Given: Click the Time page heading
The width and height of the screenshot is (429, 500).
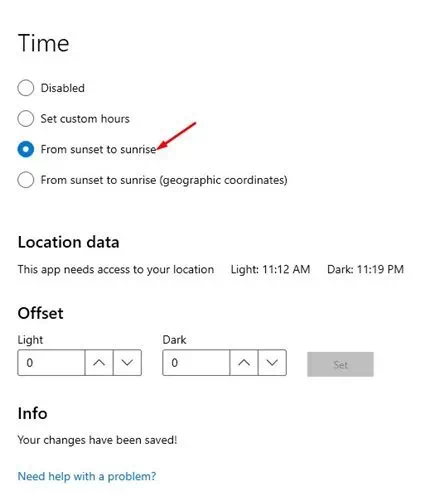Looking at the screenshot, I should (43, 43).
